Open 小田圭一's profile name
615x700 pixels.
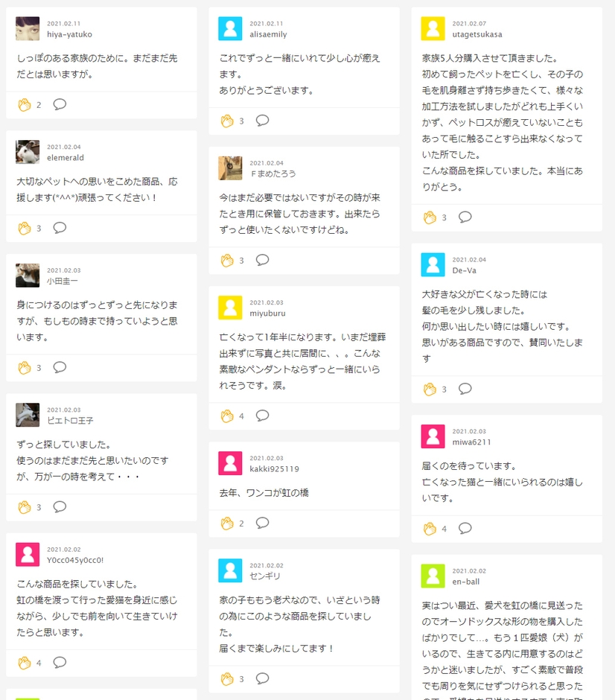(62, 281)
